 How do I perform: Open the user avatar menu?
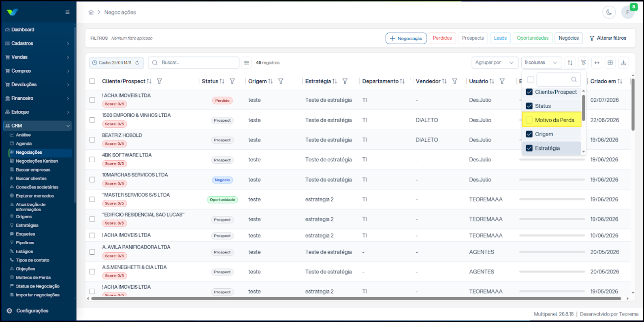click(628, 12)
